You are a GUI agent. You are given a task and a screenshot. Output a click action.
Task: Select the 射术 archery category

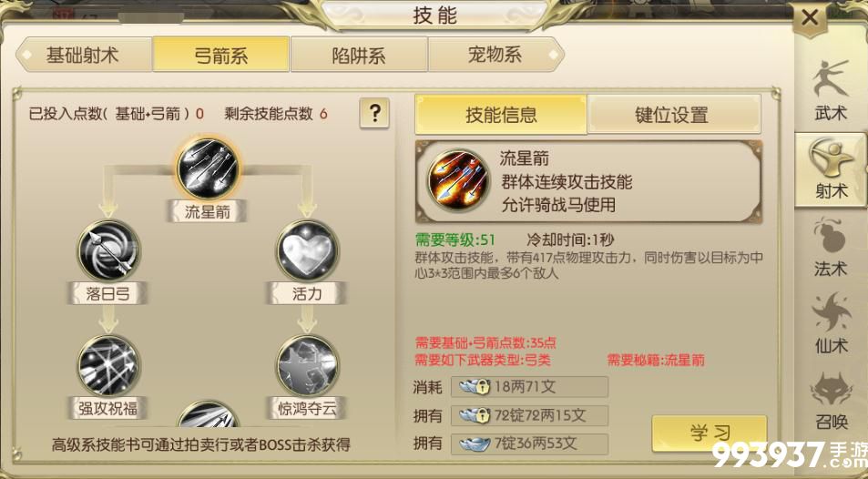point(831,169)
